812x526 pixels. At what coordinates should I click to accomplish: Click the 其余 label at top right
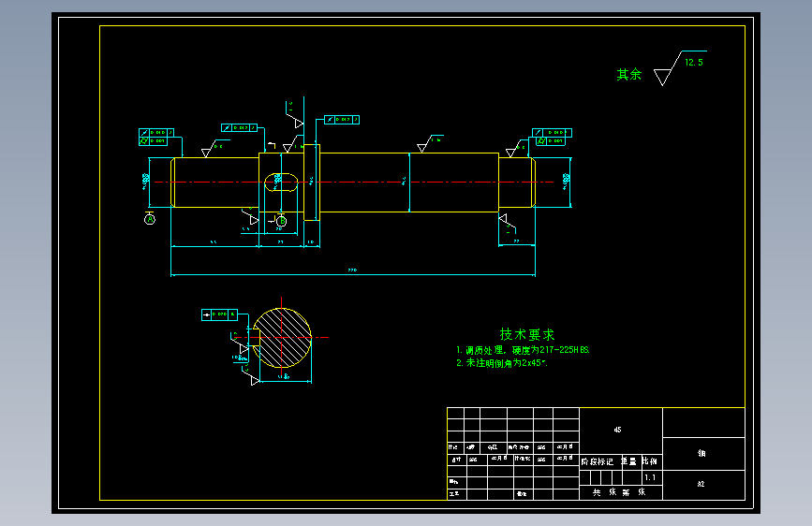(x=629, y=74)
